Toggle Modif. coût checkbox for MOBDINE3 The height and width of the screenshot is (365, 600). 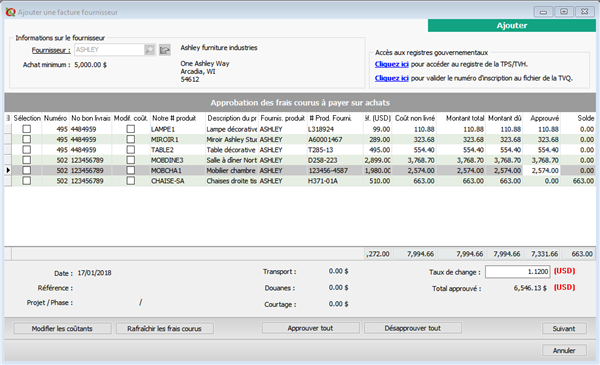click(130, 160)
